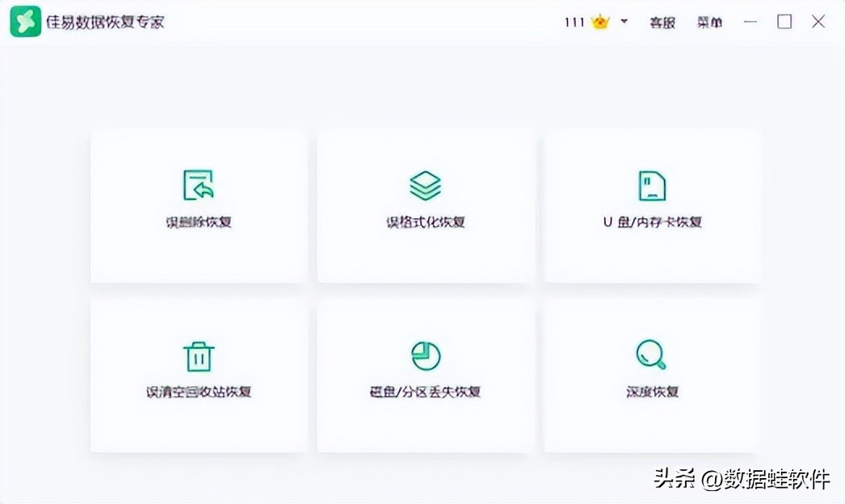Screen dimensions: 845x504
Task: Open the 深度恢复 magnifier icon
Action: 651,355
